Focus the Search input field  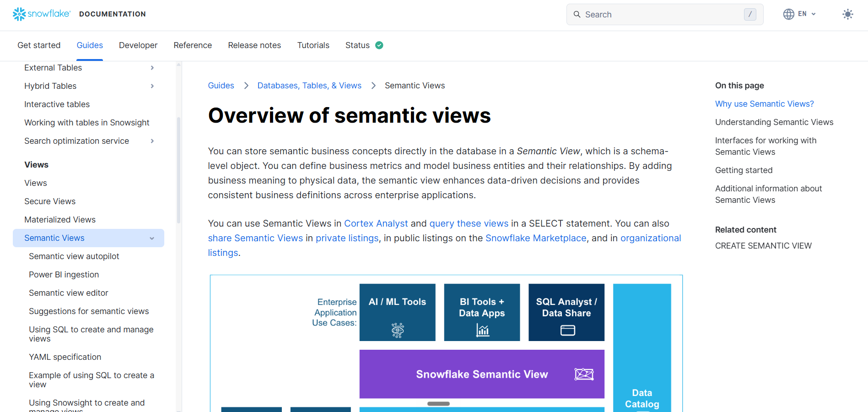point(665,14)
